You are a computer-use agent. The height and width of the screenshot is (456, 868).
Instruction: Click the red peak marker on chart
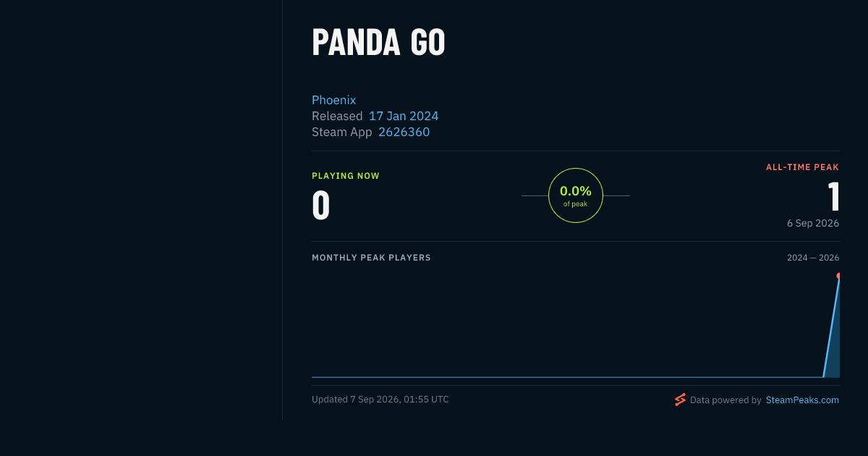point(838,276)
